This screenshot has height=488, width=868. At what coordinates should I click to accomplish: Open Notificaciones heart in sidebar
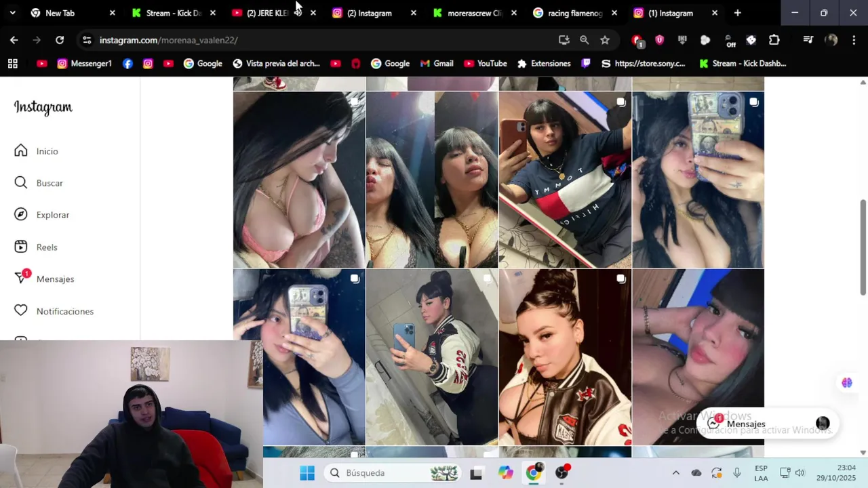[54, 311]
